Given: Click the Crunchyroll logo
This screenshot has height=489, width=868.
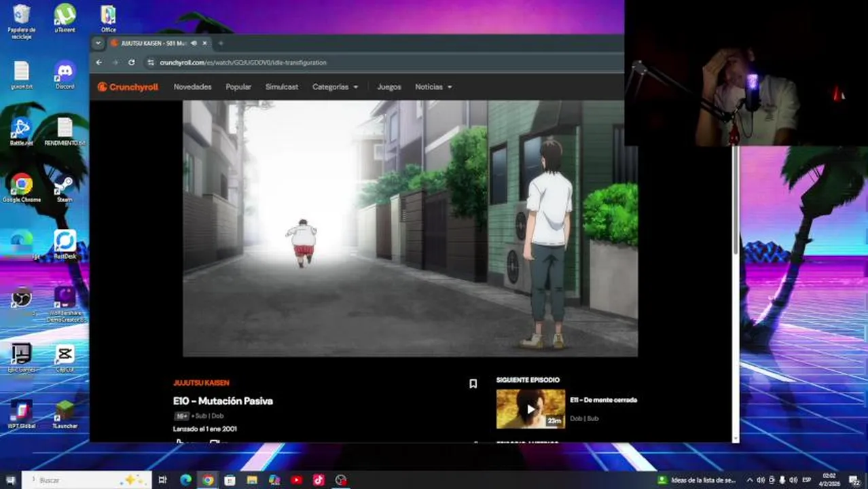Looking at the screenshot, I should pyautogui.click(x=128, y=87).
